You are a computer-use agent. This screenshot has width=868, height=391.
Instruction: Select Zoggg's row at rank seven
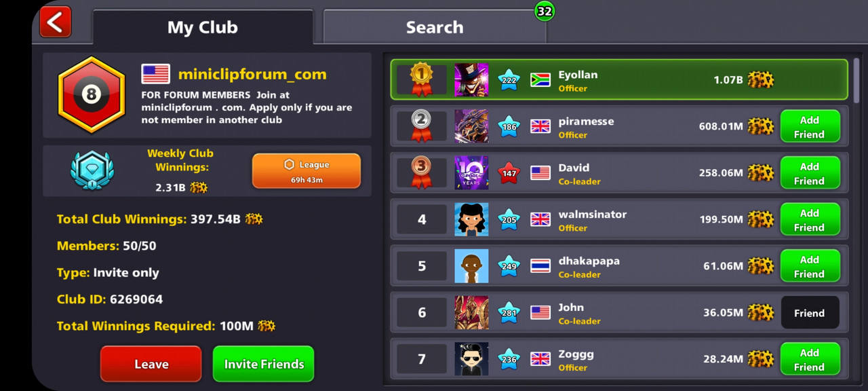[x=619, y=358]
